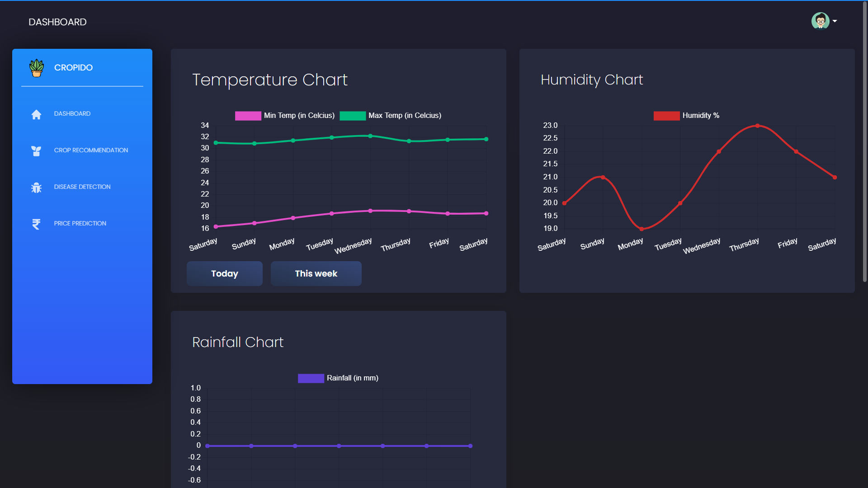Image resolution: width=868 pixels, height=488 pixels.
Task: Select the home icon beside Dashboard
Action: [x=36, y=114]
